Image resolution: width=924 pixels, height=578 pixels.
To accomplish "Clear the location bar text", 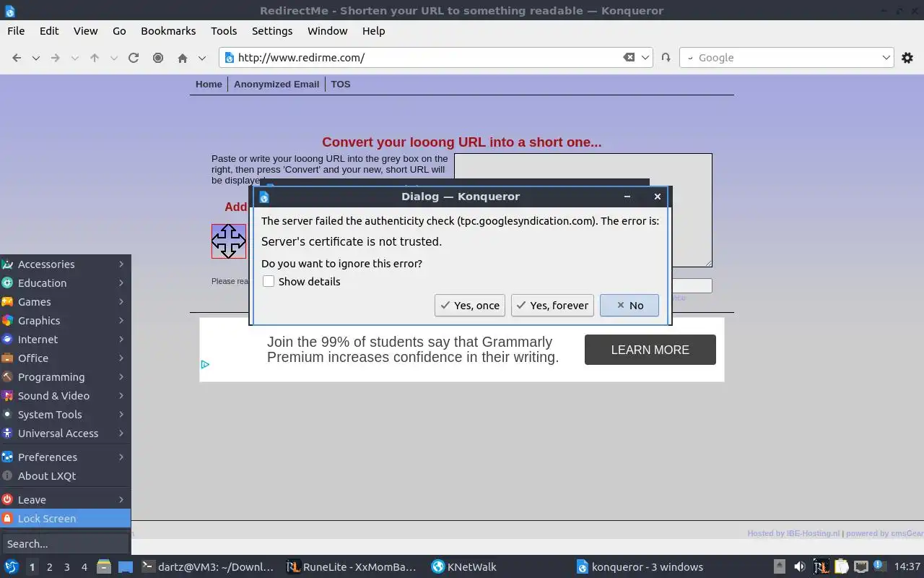I will tap(629, 58).
